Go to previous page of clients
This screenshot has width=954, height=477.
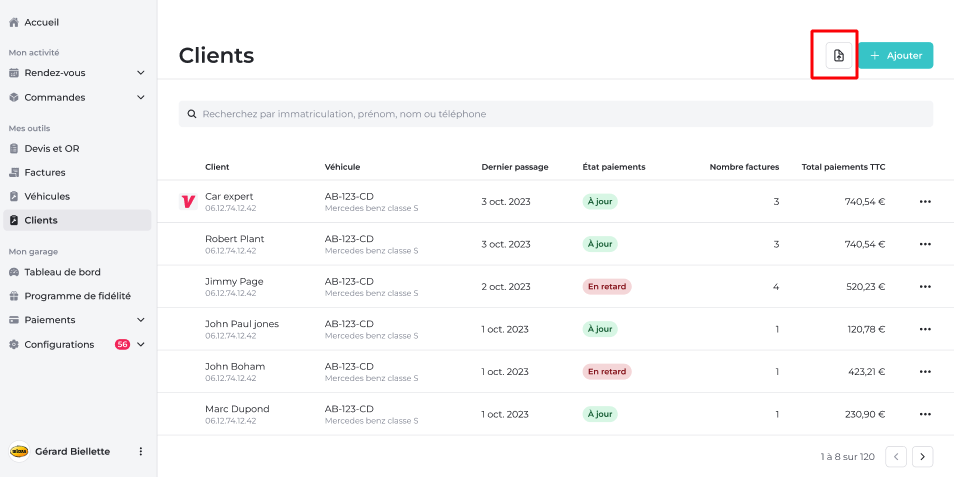coord(896,457)
